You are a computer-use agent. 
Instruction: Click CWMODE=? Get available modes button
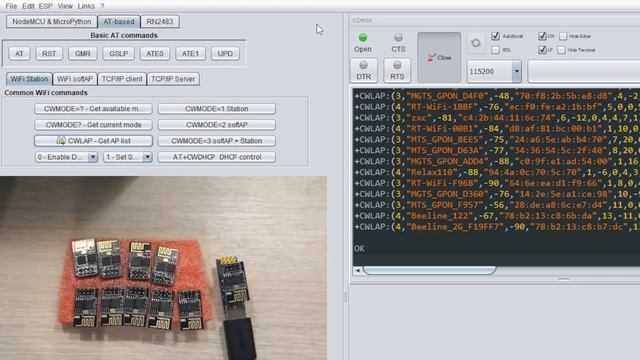tap(93, 109)
